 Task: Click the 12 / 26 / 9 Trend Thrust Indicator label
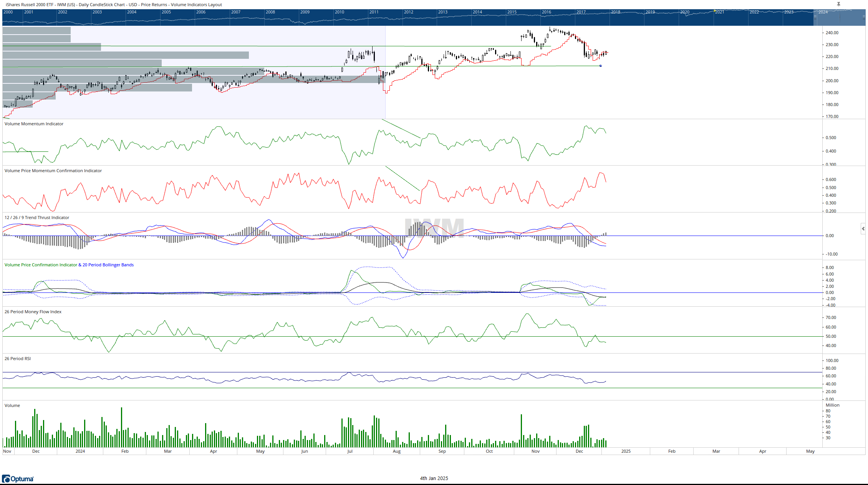click(x=37, y=218)
